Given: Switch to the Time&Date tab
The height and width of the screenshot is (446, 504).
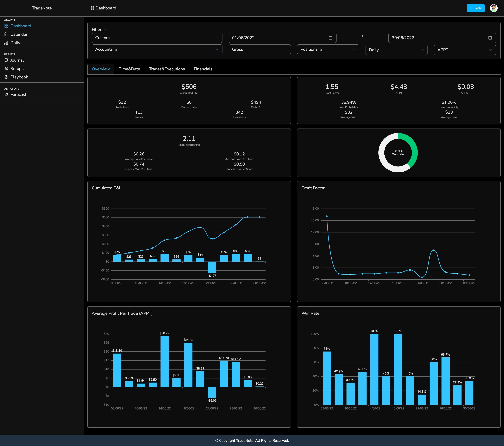Looking at the screenshot, I should [x=129, y=69].
